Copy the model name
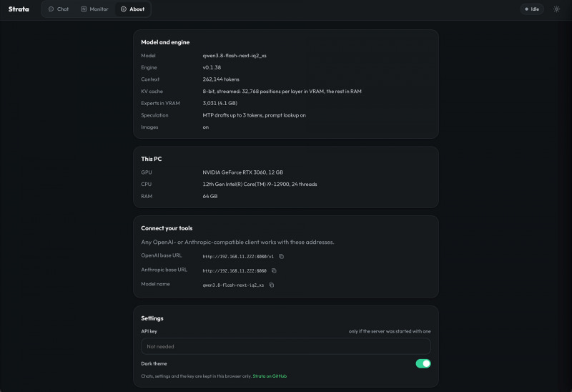572x392 pixels. click(x=272, y=285)
